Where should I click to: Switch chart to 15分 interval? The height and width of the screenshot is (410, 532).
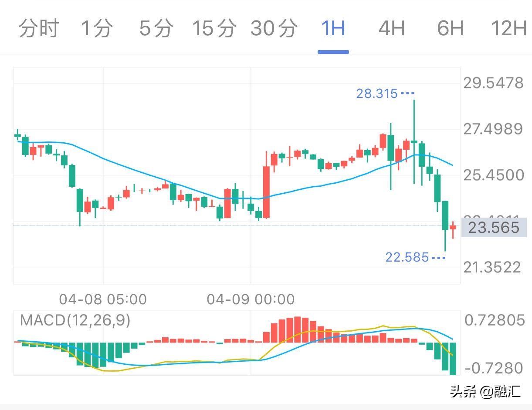pos(214,29)
